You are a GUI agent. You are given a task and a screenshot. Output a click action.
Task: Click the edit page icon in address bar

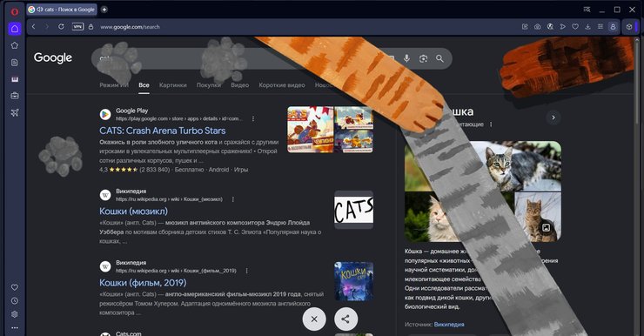[x=525, y=27]
